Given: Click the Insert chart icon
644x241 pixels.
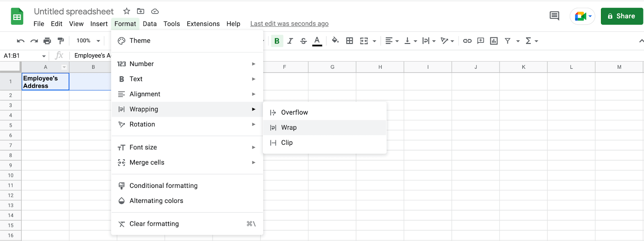Looking at the screenshot, I should 494,41.
